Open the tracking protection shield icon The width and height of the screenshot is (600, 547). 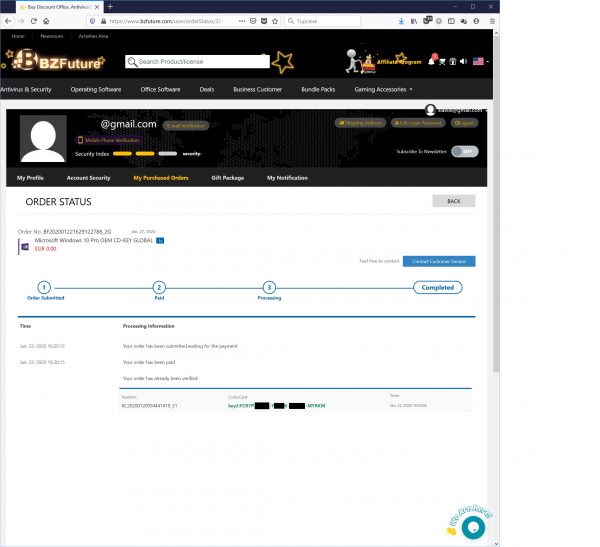tap(92, 21)
